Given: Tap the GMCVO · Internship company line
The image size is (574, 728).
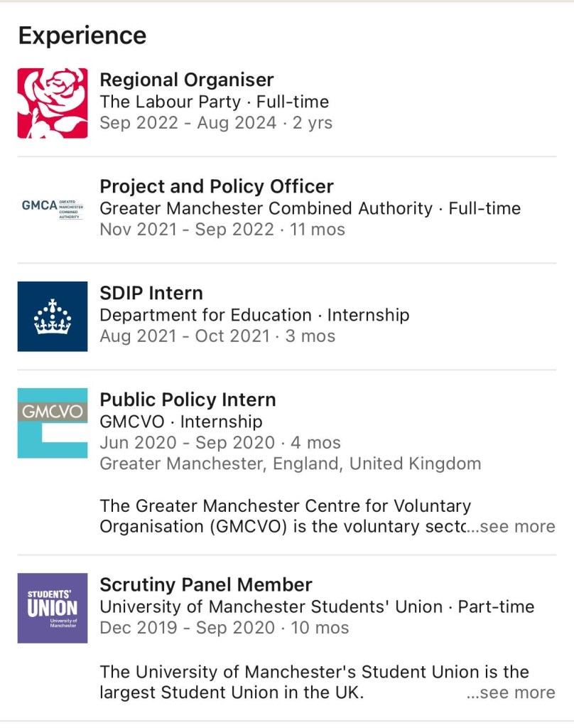Looking at the screenshot, I should [x=180, y=422].
